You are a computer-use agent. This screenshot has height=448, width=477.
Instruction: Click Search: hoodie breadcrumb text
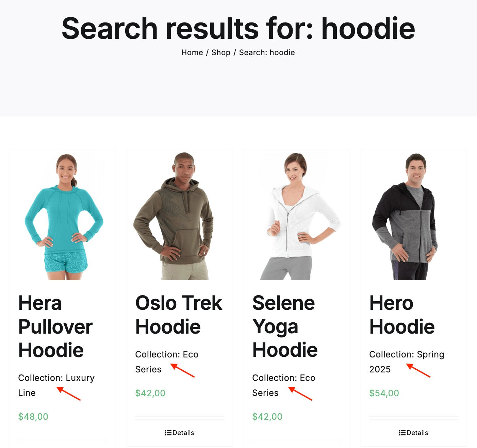click(x=267, y=52)
